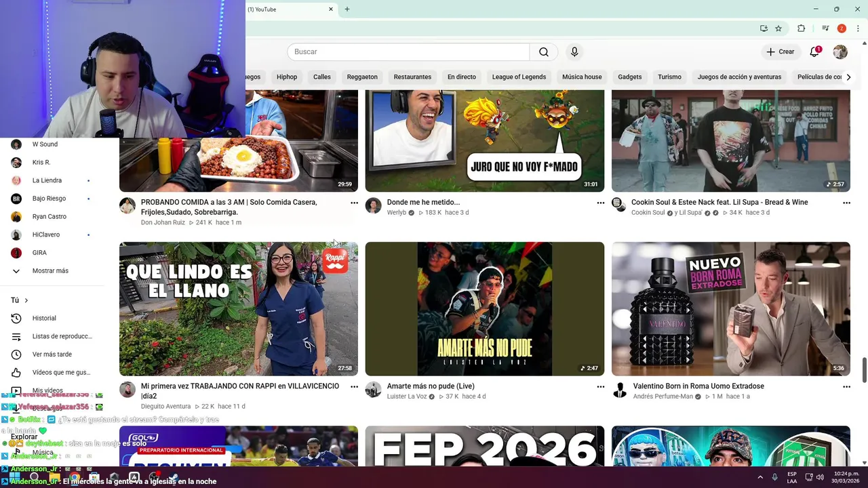Click Don Johan Ruiz channel avatar
The height and width of the screenshot is (488, 868).
[127, 205]
